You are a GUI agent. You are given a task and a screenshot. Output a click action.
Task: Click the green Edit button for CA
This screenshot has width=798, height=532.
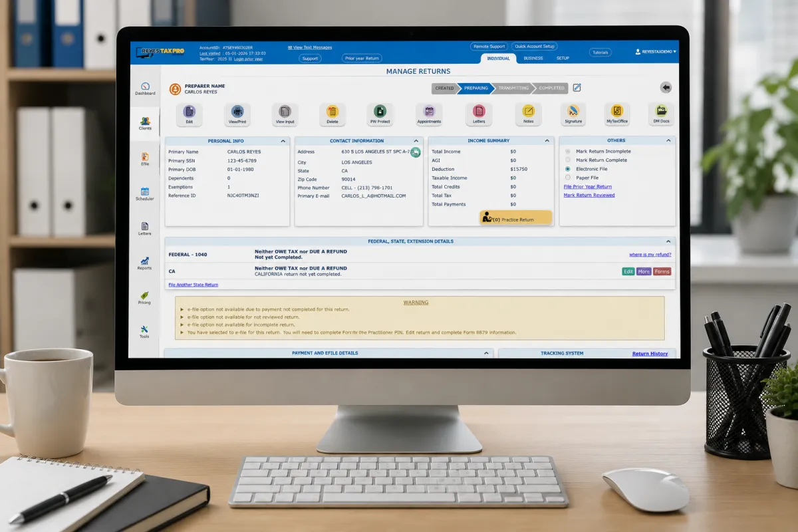(x=628, y=271)
